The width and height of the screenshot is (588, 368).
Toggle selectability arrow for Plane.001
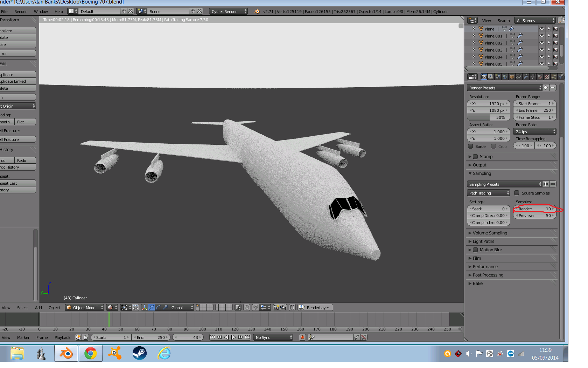[549, 36]
